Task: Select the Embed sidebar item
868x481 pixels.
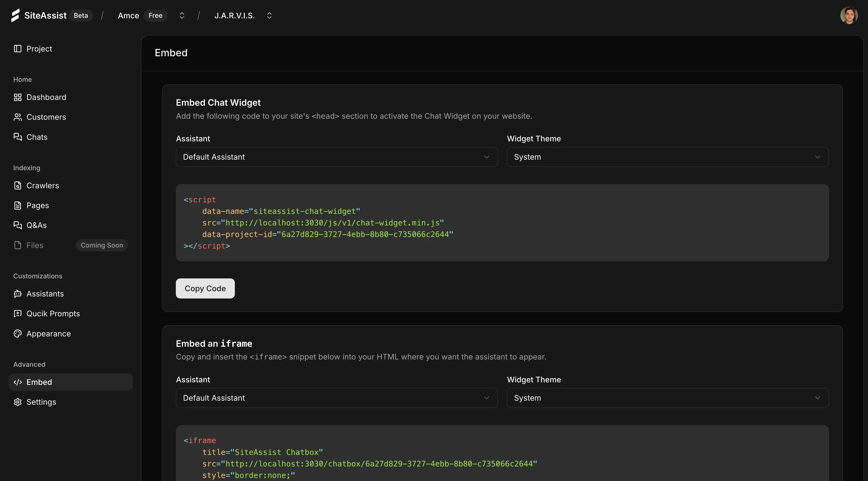Action: pos(70,382)
